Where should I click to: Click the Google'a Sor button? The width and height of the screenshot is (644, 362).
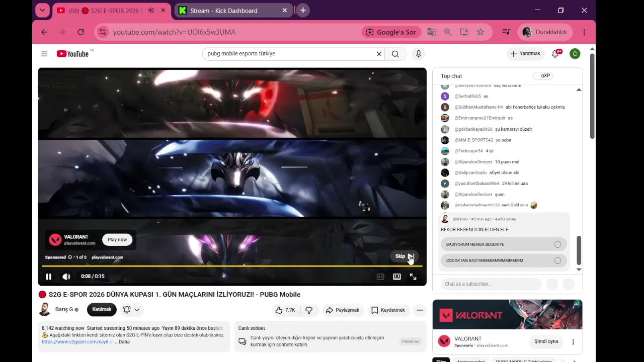[x=391, y=32]
